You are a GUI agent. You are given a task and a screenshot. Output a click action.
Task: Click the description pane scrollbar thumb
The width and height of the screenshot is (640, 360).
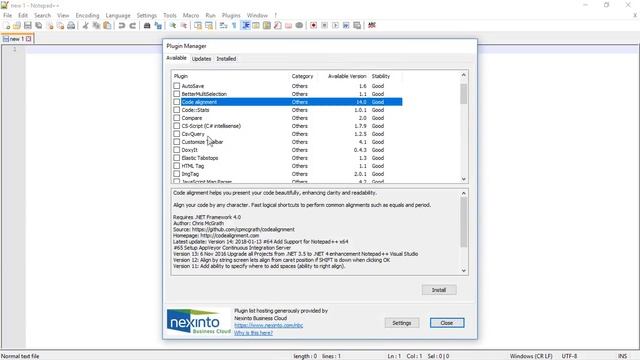[x=463, y=222]
